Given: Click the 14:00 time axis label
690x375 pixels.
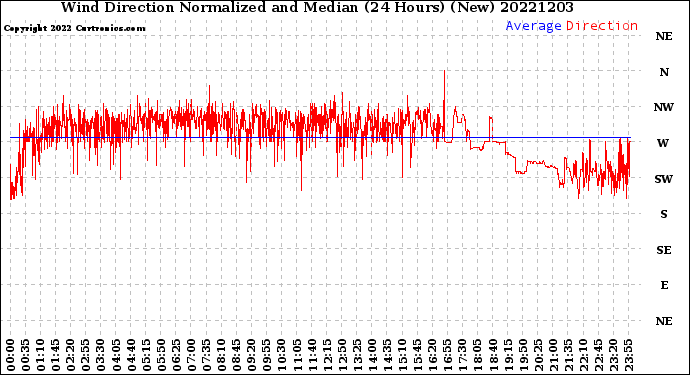Looking at the screenshot, I should [x=371, y=355].
